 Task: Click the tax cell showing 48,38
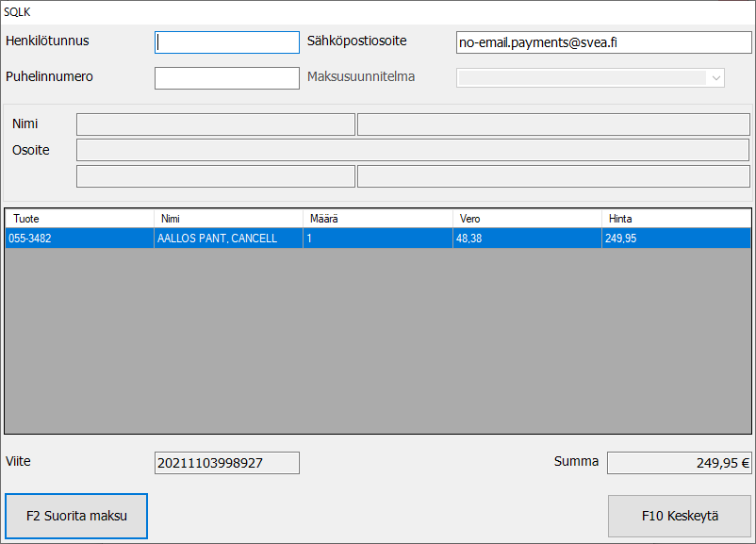526,239
